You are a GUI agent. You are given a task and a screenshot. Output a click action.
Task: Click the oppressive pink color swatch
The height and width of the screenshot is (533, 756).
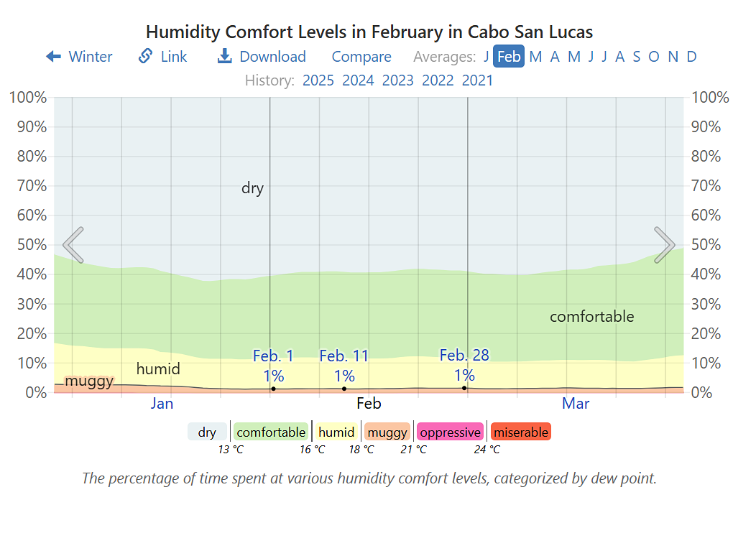click(450, 432)
